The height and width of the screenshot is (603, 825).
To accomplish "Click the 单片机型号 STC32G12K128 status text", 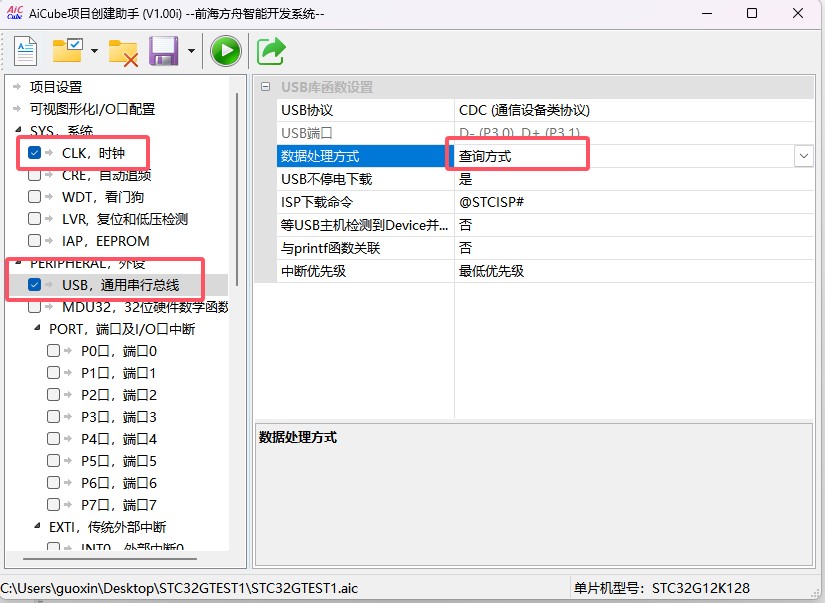I will pos(661,588).
